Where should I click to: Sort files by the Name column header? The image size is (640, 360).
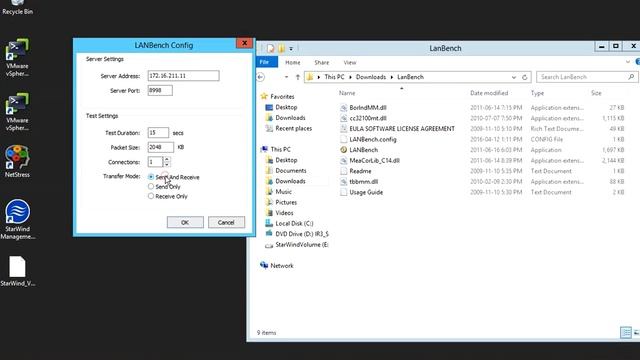pyautogui.click(x=347, y=93)
